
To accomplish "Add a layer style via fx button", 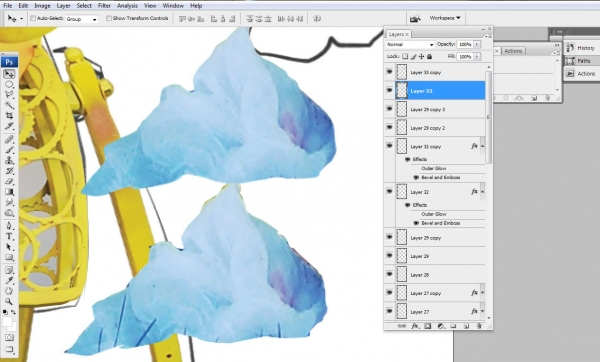I will pyautogui.click(x=414, y=326).
